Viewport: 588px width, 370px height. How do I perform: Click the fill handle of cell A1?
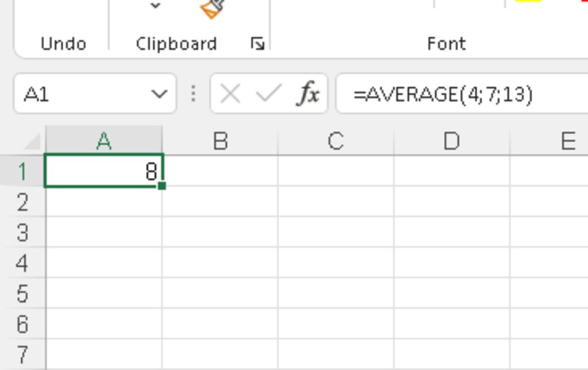pos(162,185)
